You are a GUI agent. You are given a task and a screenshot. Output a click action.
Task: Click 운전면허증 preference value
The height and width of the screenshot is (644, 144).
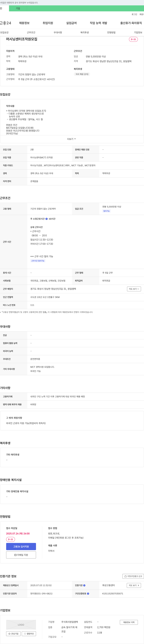pyautogui.click(x=35, y=359)
